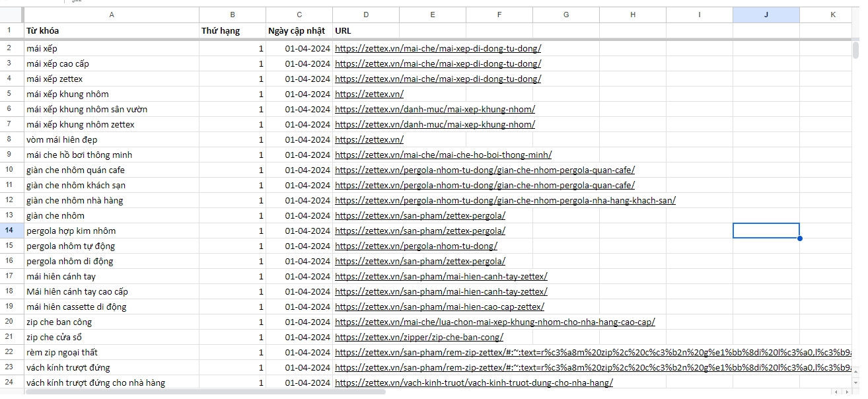The image size is (868, 399).
Task: Select column A header
Action: (111, 15)
